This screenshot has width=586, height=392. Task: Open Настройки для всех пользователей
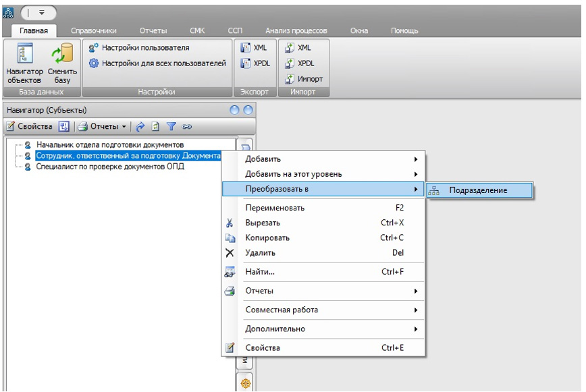pos(157,63)
